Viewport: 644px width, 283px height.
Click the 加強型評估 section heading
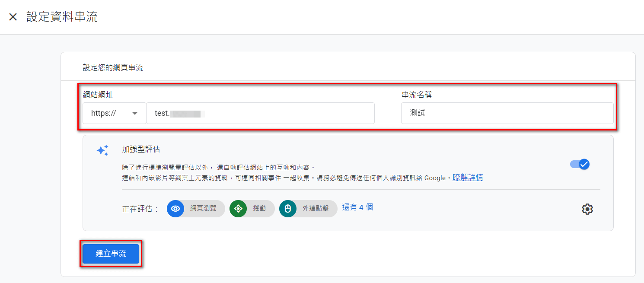coord(141,149)
